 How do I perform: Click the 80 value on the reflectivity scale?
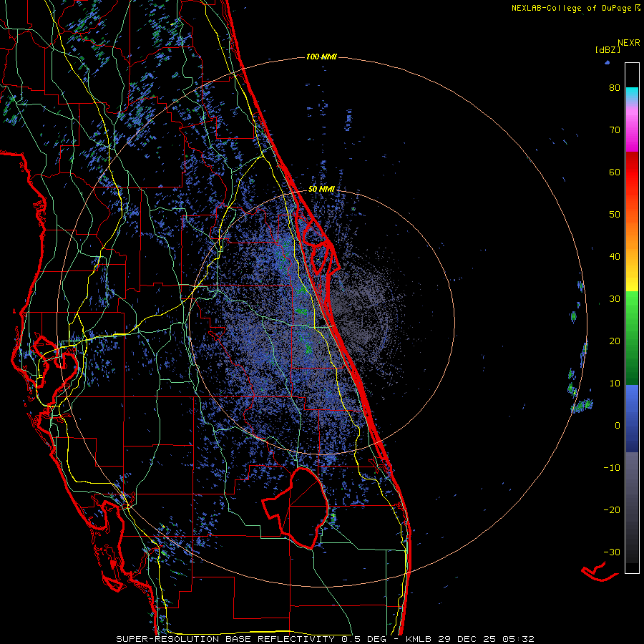615,88
